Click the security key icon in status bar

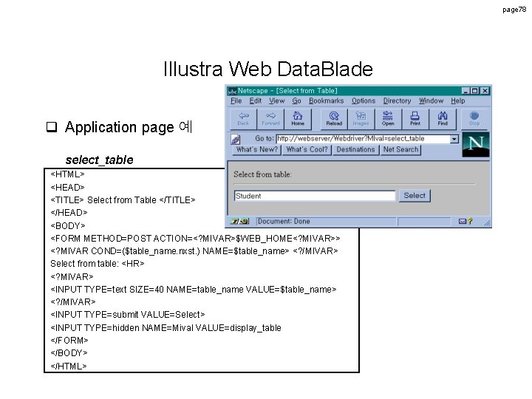click(x=240, y=221)
